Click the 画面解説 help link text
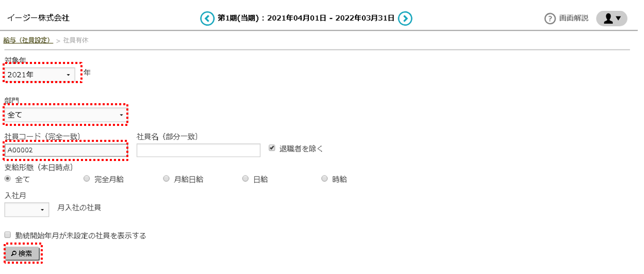Viewport: 644px width, 274px height. tap(573, 19)
